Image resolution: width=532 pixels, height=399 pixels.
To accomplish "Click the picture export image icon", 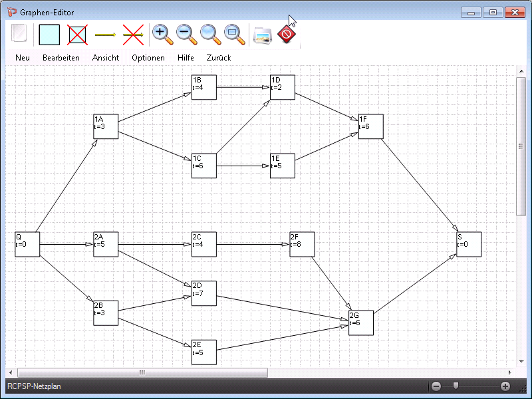I will click(x=262, y=35).
